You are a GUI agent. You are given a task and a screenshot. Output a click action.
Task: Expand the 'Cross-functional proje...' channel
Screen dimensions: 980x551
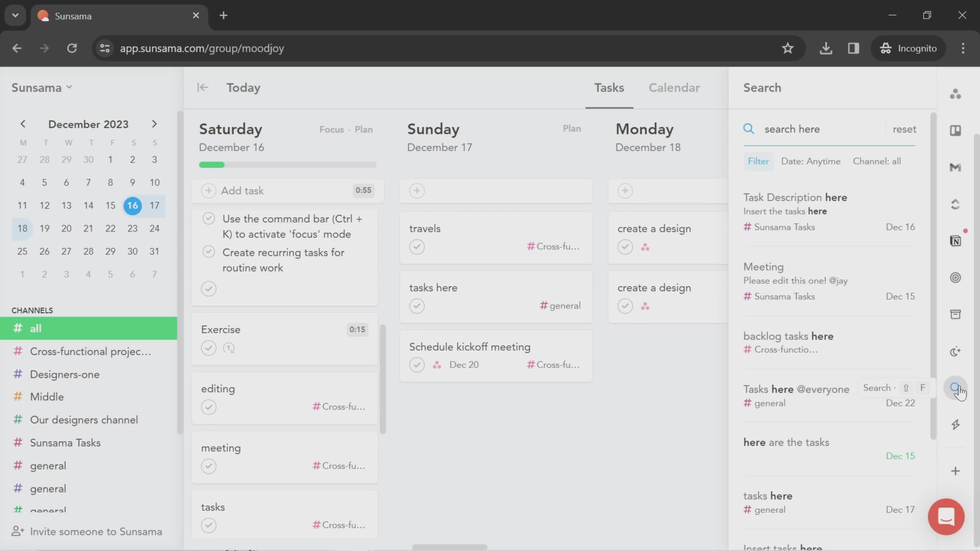[x=90, y=351]
